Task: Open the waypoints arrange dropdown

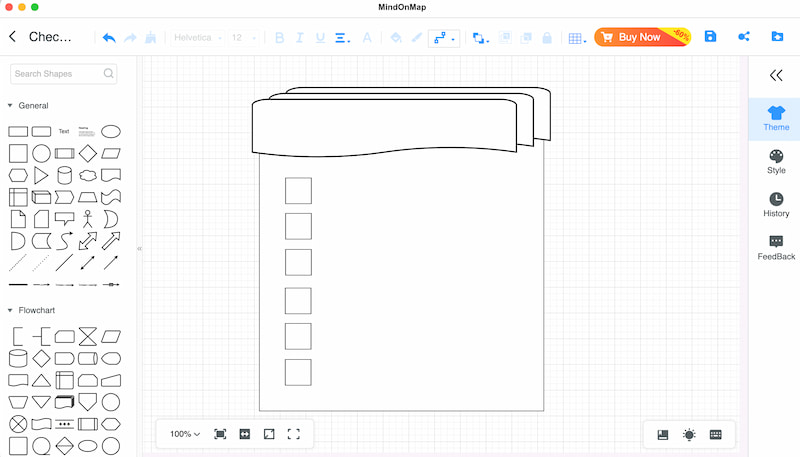Action: 480,38
